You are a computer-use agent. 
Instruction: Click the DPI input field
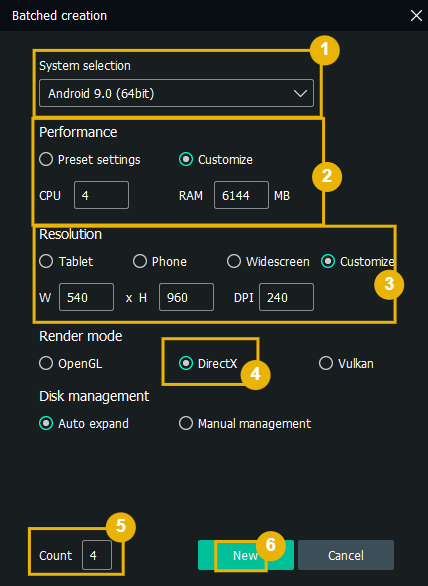(x=286, y=297)
